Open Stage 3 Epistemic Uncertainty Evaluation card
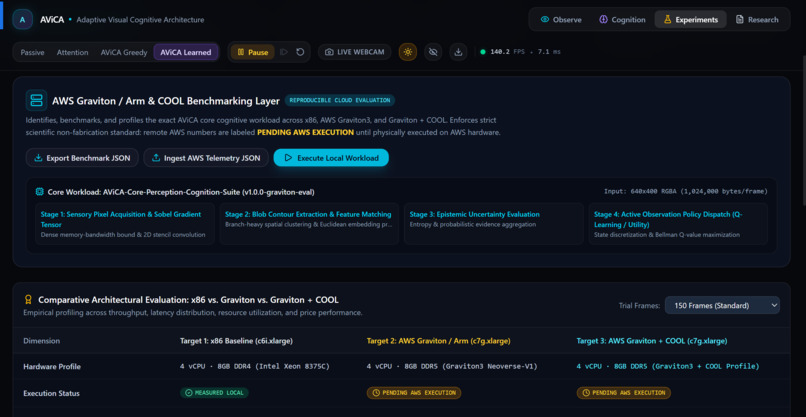Viewport: 806px width, 417px height. (493, 224)
